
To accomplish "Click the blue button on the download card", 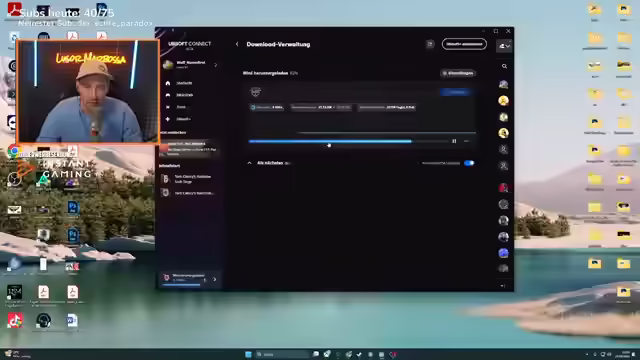I will (456, 92).
